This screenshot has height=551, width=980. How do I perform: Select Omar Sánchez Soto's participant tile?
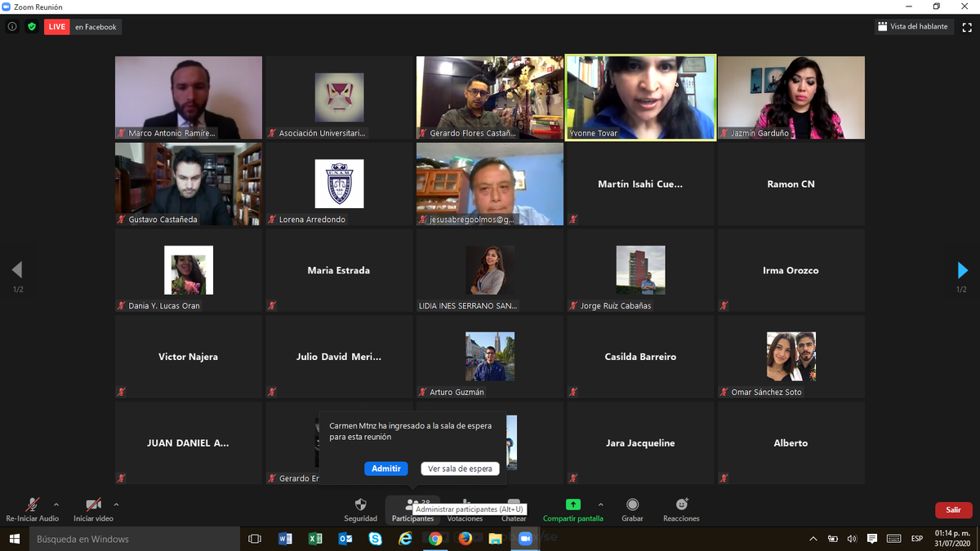point(791,358)
